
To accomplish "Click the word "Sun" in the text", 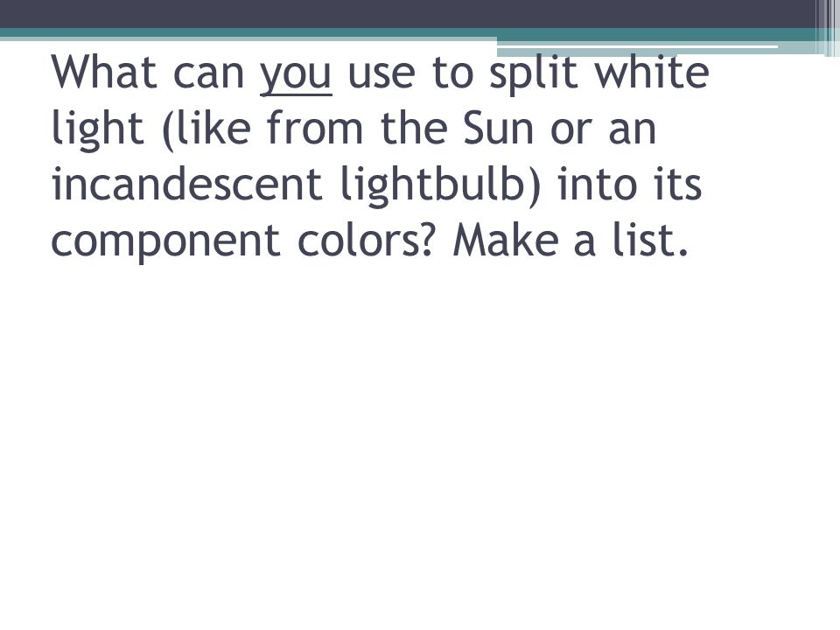I will point(498,128).
